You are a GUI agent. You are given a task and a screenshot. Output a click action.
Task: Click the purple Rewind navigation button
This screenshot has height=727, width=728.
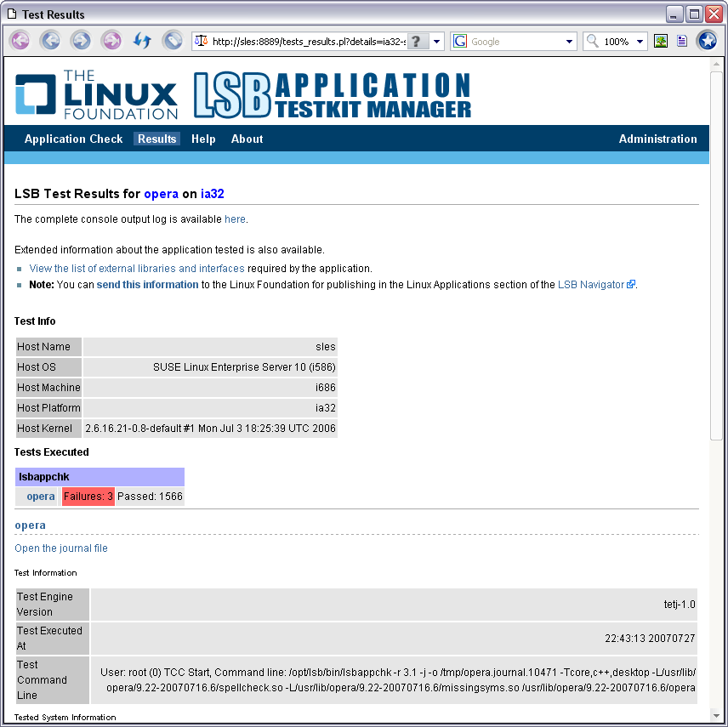[x=20, y=42]
